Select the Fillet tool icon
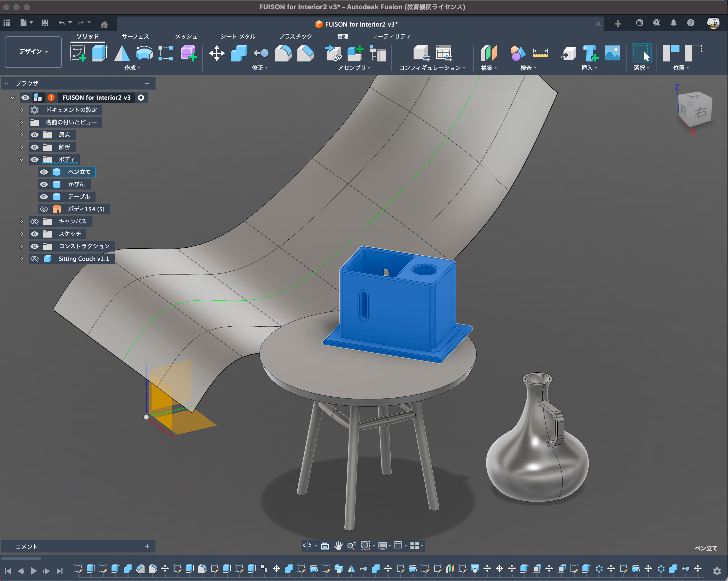Viewport: 728px width, 581px height. click(x=283, y=53)
